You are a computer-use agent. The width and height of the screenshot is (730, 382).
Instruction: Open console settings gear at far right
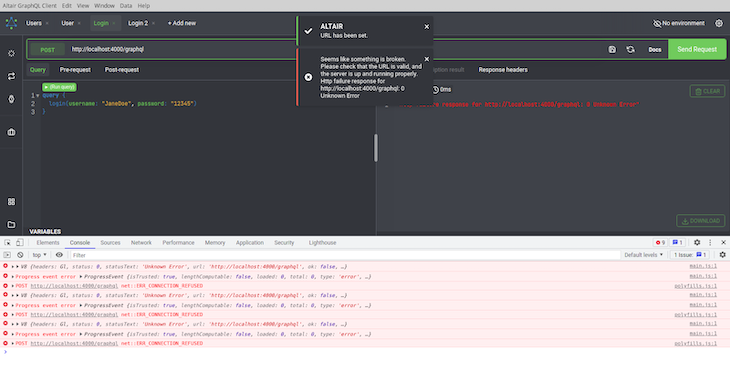[x=723, y=255]
